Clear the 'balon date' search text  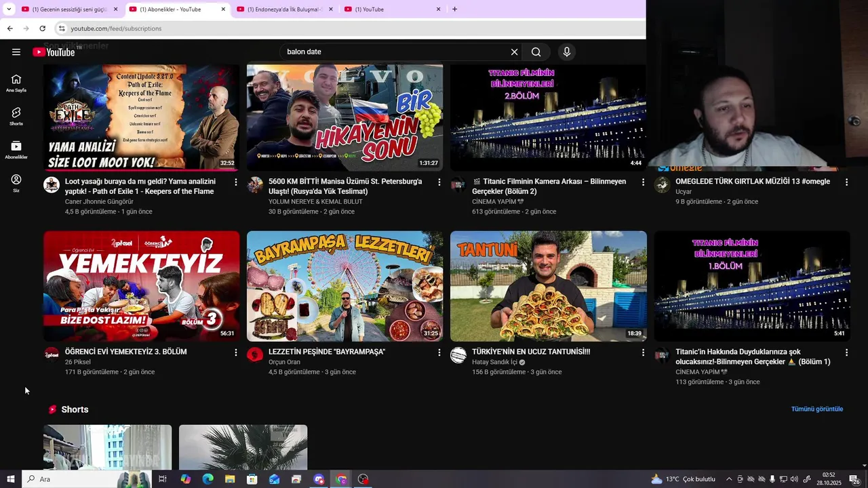click(x=514, y=52)
